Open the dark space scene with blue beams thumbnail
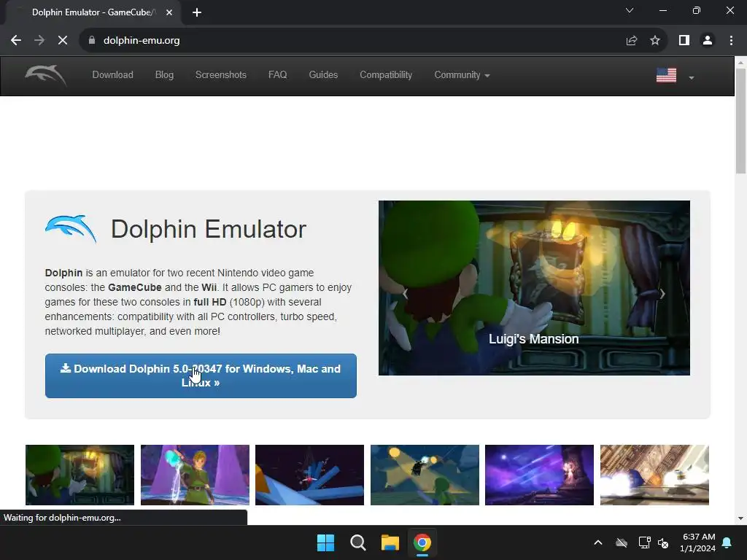The image size is (747, 560). pos(309,475)
